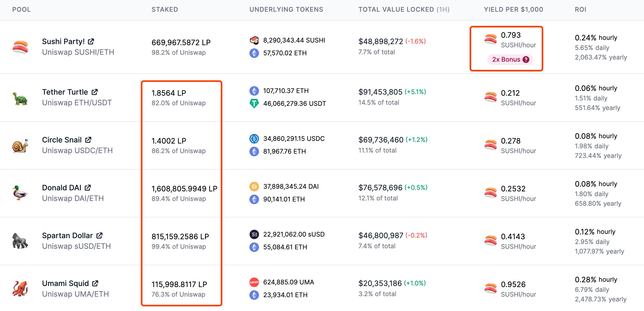The width and height of the screenshot is (644, 311).
Task: Click the gorilla icon for Spartan Dollar pool
Action: tap(20, 241)
